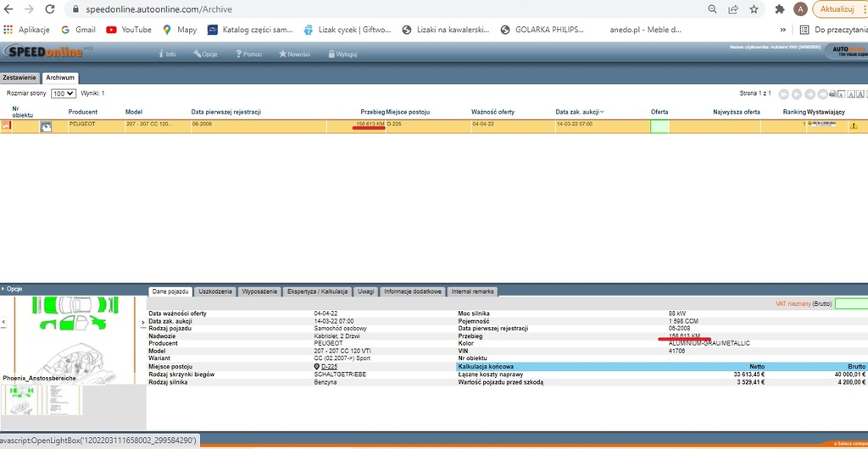
Task: Click the Brutto offer input field
Action: 851,303
